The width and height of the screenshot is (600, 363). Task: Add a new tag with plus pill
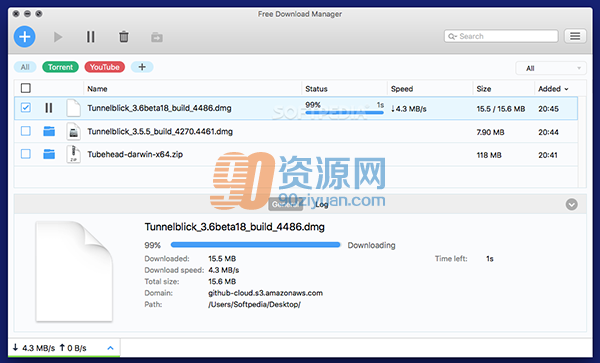point(142,67)
